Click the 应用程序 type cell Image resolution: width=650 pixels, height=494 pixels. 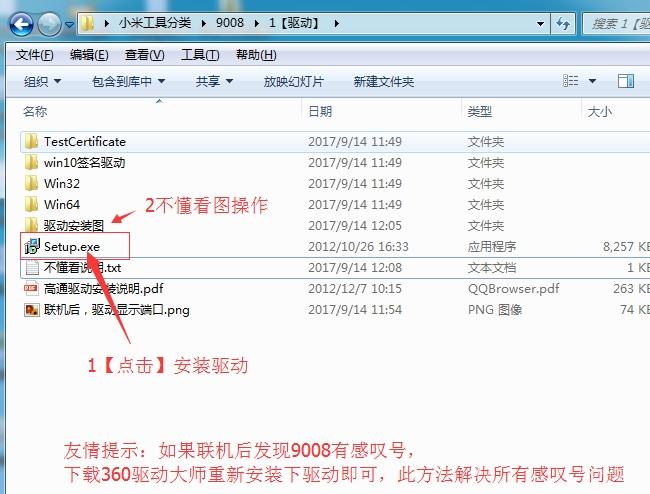[492, 247]
